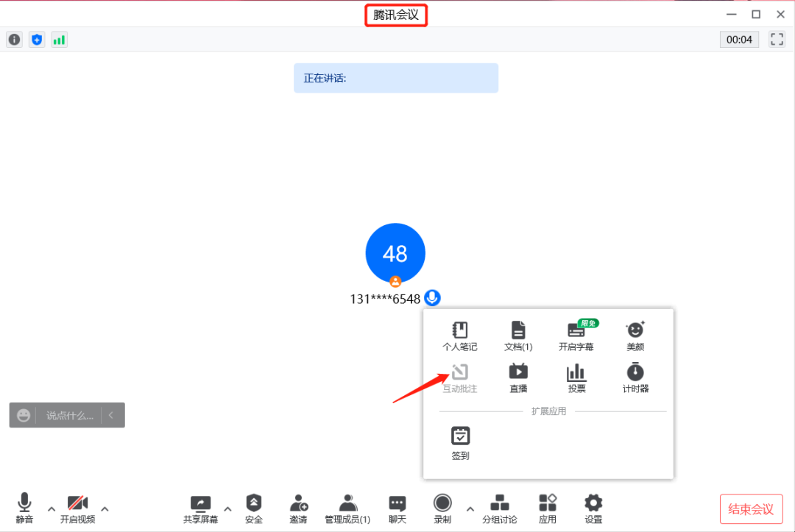Open the 美颜 beauty filter

(x=635, y=336)
